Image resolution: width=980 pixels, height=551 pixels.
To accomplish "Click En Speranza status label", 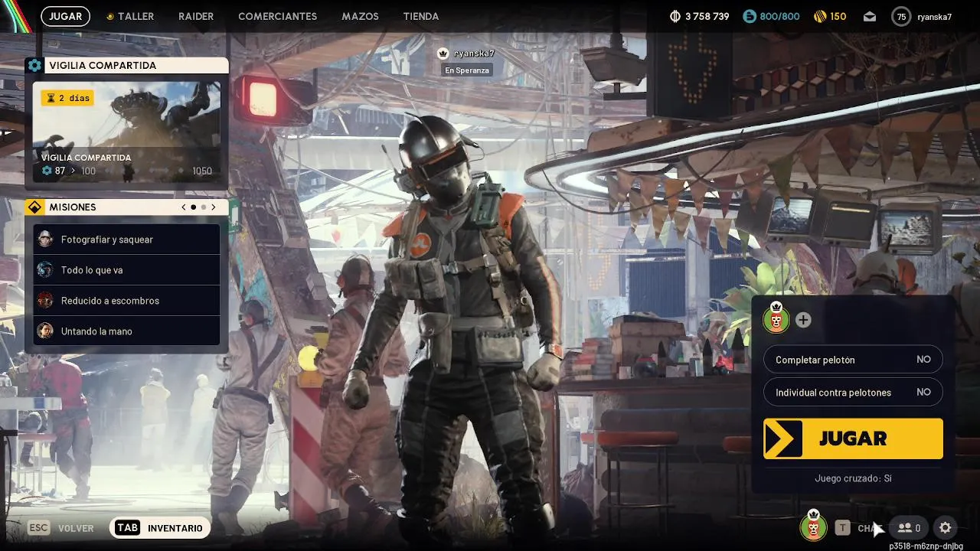I will (x=467, y=70).
